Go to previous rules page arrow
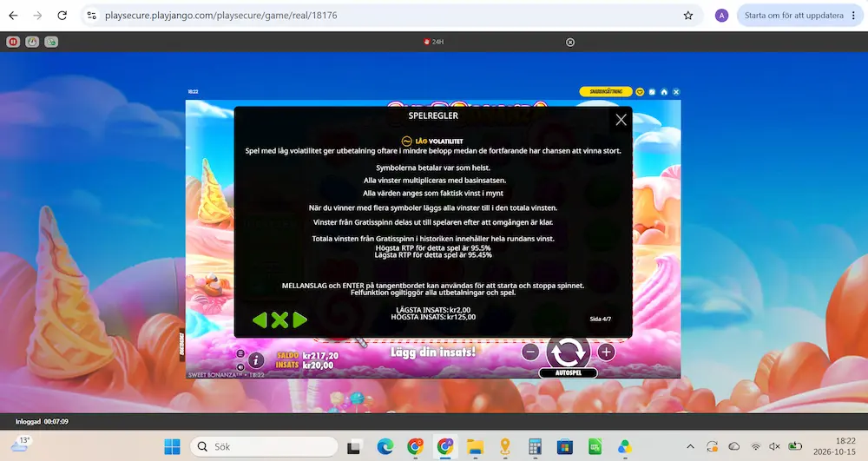The width and height of the screenshot is (868, 461). pyautogui.click(x=260, y=319)
